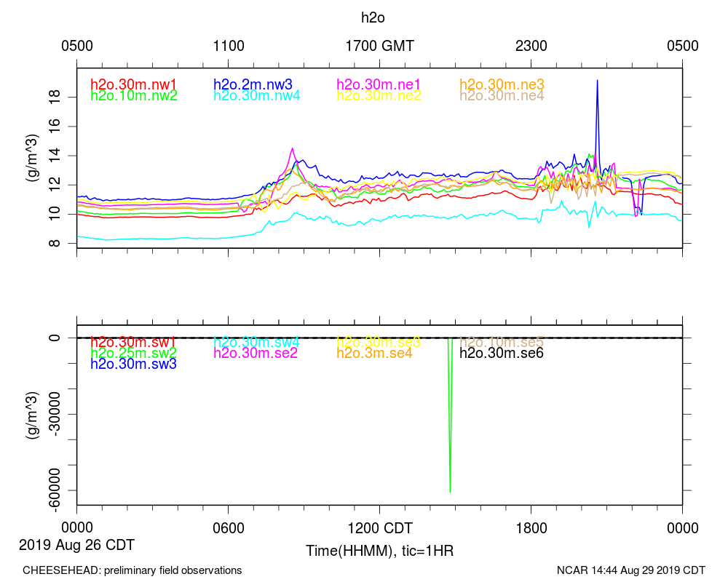
Task: Select legend entry h2o.30m.se3
Action: (x=379, y=343)
